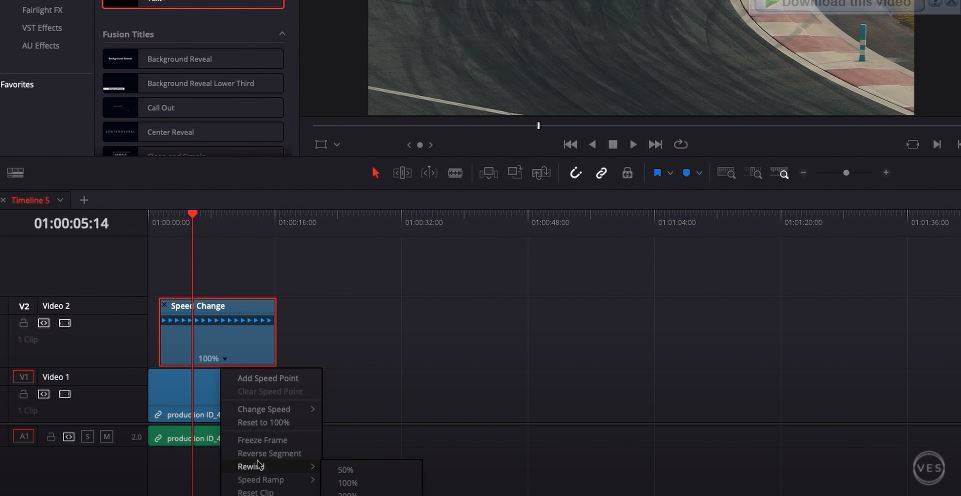This screenshot has height=496, width=961.
Task: Disable Video 1 track visibility
Action: (65, 394)
